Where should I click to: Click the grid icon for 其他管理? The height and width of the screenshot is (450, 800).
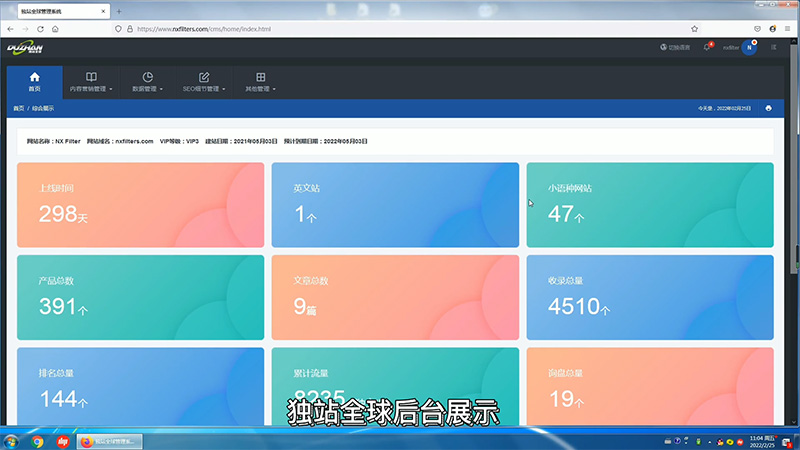[x=261, y=77]
